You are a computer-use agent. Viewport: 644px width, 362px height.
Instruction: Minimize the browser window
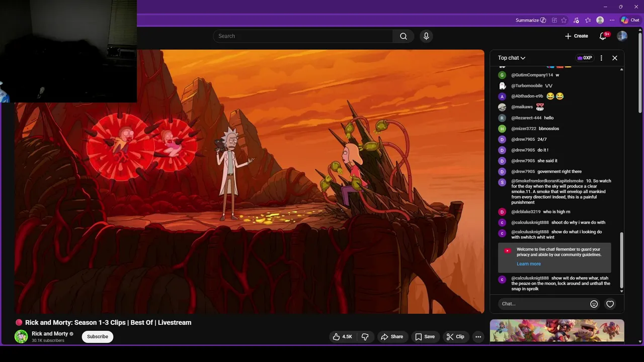tap(605, 7)
